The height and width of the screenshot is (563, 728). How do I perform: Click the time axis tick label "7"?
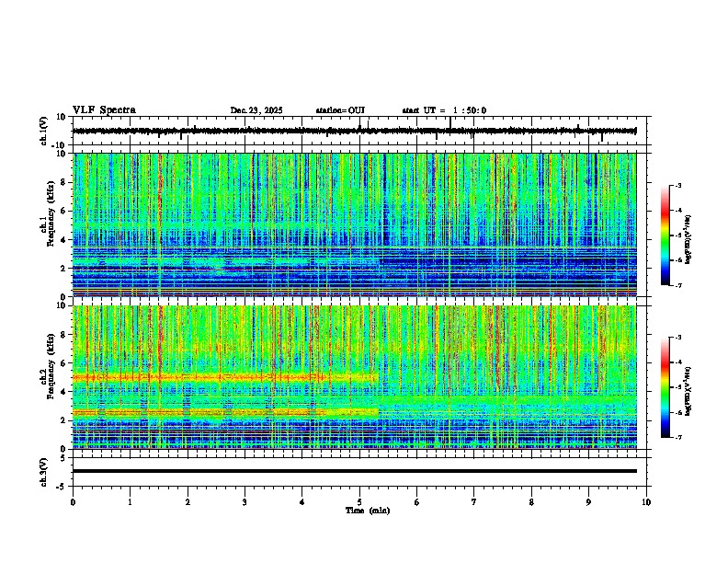(474, 502)
